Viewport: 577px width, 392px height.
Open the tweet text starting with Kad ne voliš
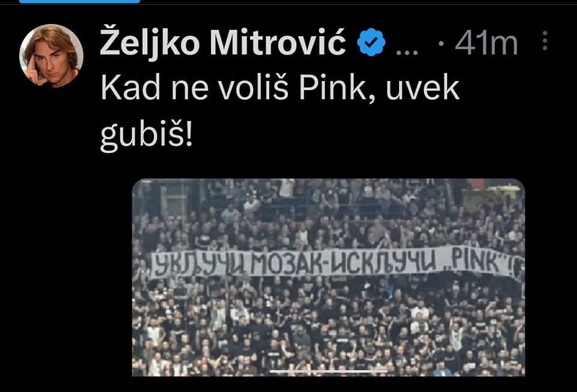click(x=279, y=112)
